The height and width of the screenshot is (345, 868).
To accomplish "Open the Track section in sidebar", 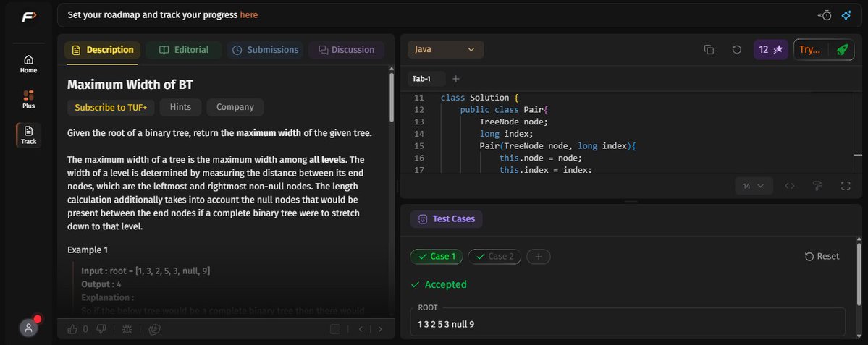I will click(28, 135).
